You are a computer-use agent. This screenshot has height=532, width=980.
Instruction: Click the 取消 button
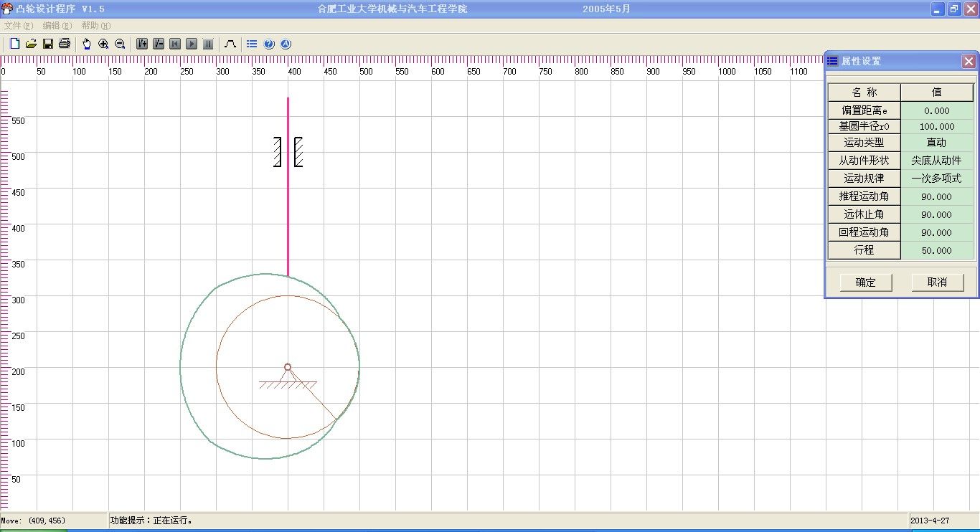coord(937,282)
